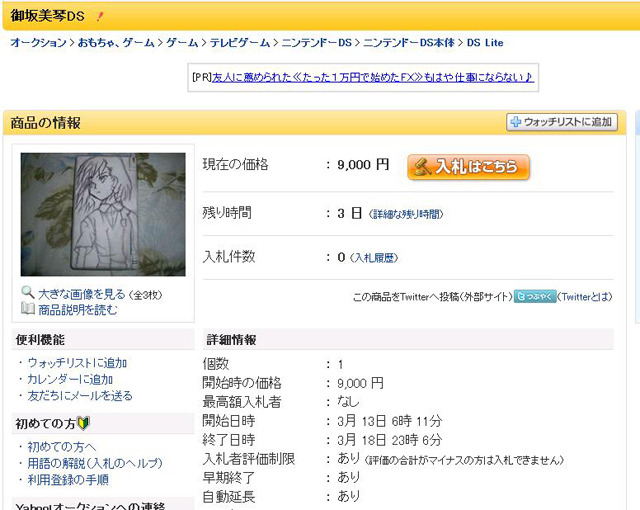The image size is (640, 510).
Task: Open the オークション breadcrumb link
Action: (x=38, y=42)
